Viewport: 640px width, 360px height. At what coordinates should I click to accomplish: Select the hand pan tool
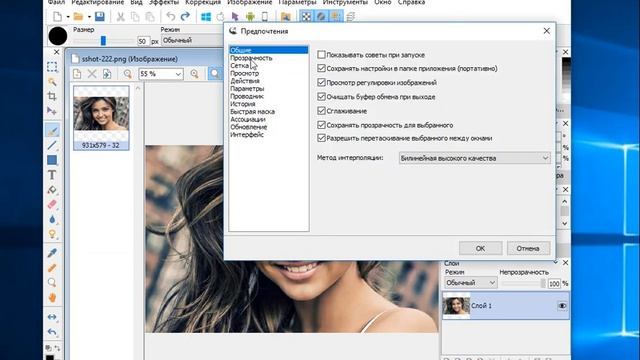click(52, 298)
